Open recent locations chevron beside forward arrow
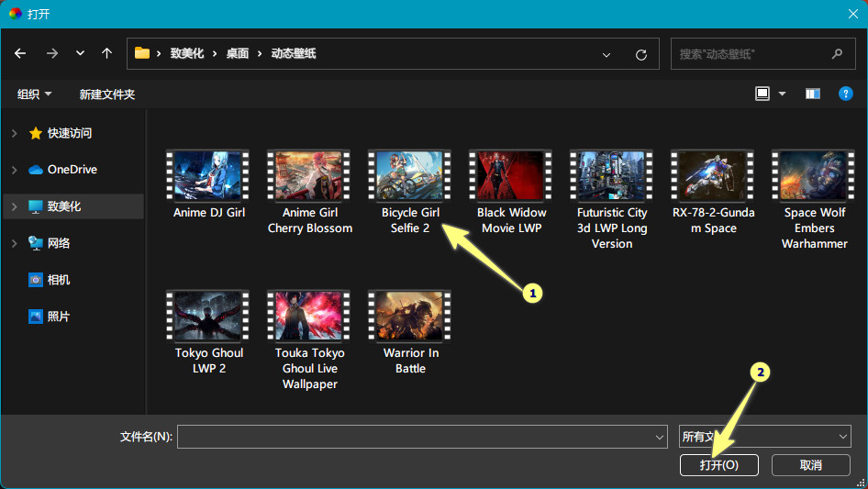Screen dimensions: 868x489 click(x=80, y=54)
